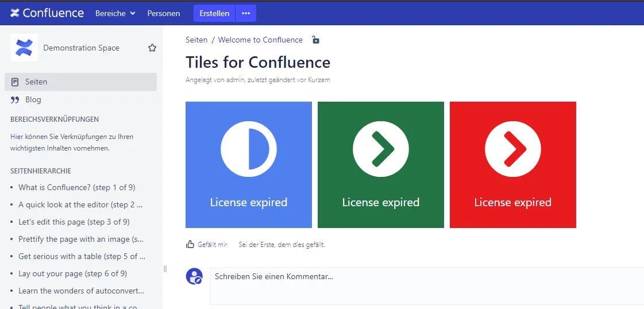This screenshot has width=644, height=309.
Task: Click the Blog quote icon
Action: tap(15, 100)
